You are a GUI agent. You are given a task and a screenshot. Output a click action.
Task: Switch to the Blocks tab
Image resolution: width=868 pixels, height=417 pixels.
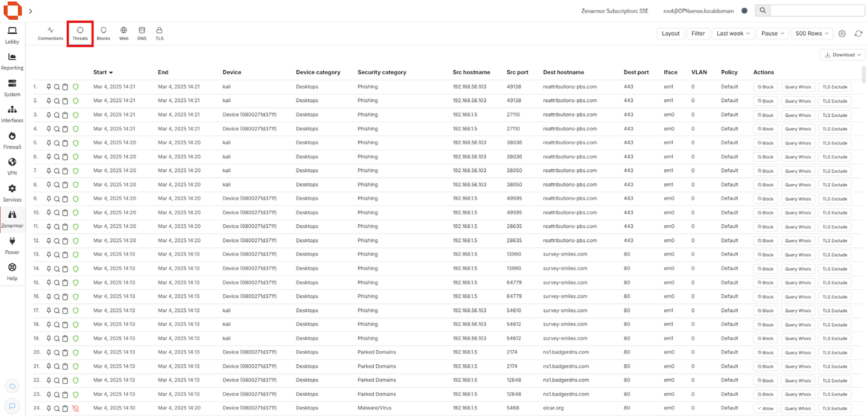103,34
